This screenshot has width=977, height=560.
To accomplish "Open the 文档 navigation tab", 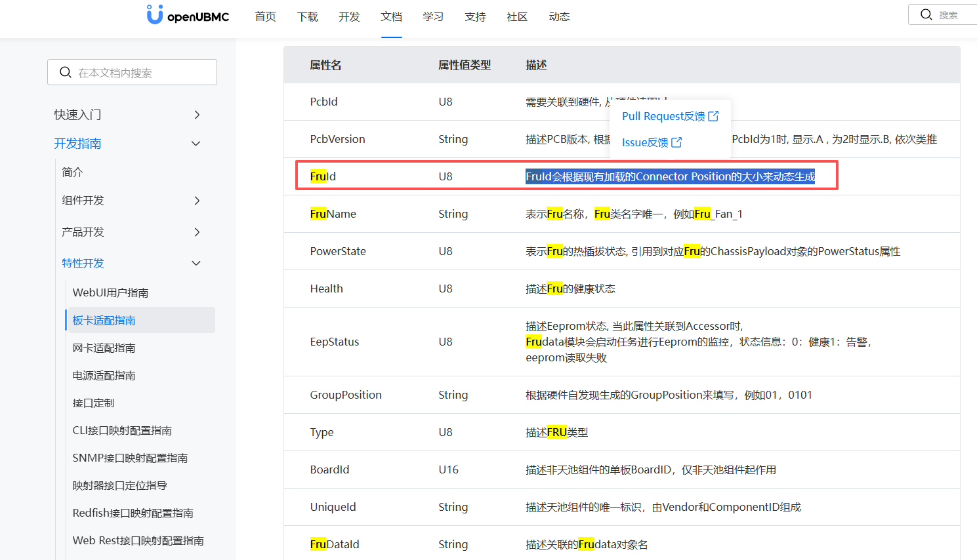I will point(391,17).
